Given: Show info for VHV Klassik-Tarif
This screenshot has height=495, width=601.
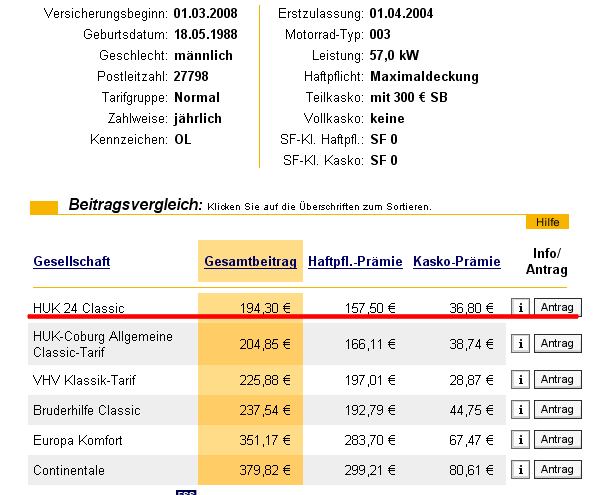Looking at the screenshot, I should [x=520, y=380].
